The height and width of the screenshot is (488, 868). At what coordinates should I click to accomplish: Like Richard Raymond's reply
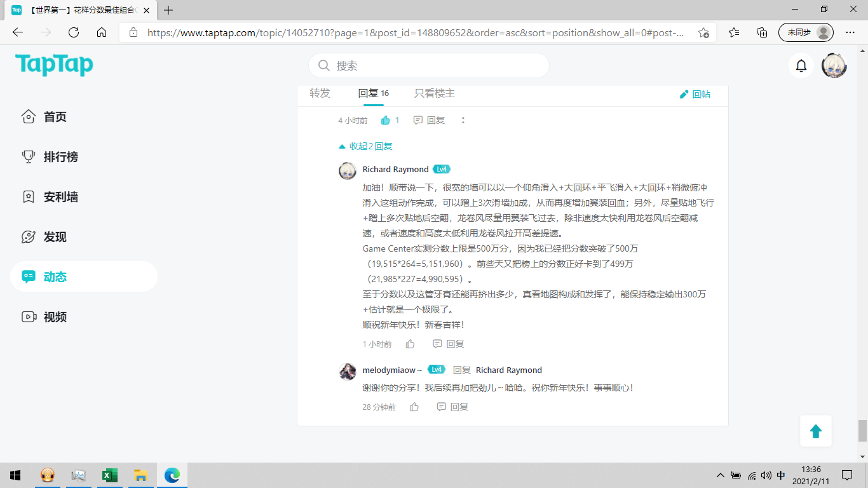click(x=410, y=344)
